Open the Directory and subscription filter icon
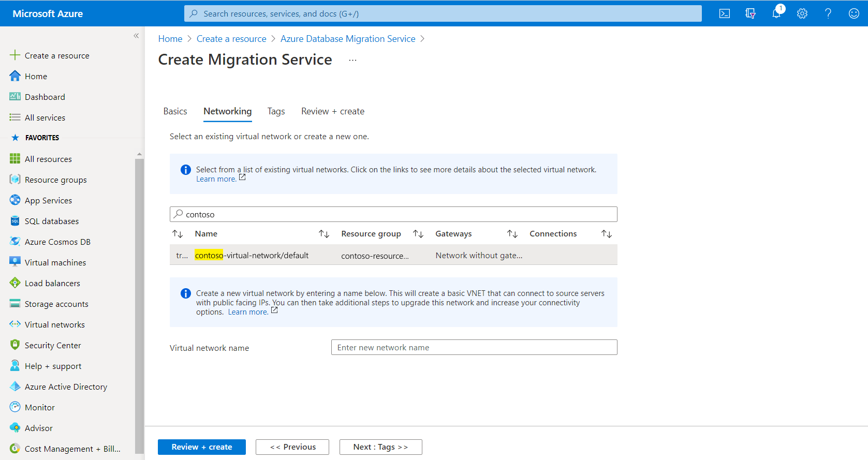Viewport: 868px width, 460px height. click(751, 14)
